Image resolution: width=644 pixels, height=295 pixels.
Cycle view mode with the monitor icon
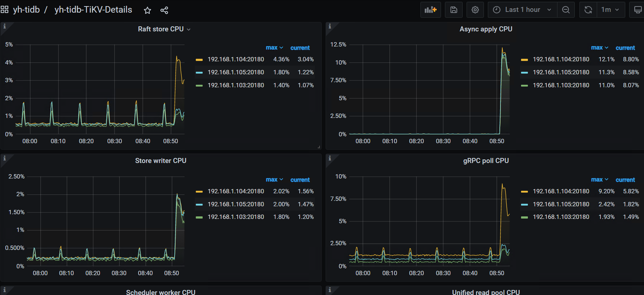(638, 10)
